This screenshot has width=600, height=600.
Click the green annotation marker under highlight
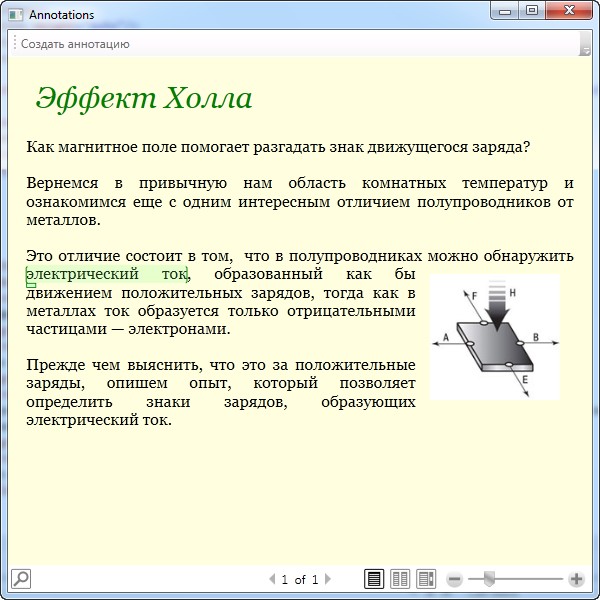31,285
